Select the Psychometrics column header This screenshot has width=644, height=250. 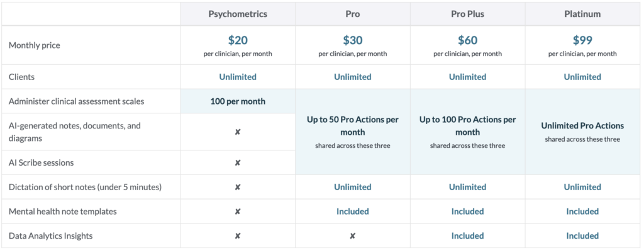[237, 14]
